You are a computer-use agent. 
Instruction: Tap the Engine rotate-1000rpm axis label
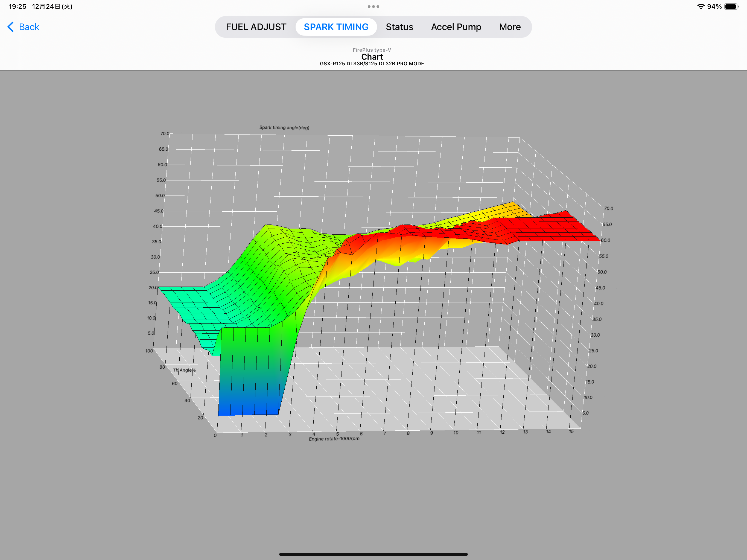coord(334,438)
